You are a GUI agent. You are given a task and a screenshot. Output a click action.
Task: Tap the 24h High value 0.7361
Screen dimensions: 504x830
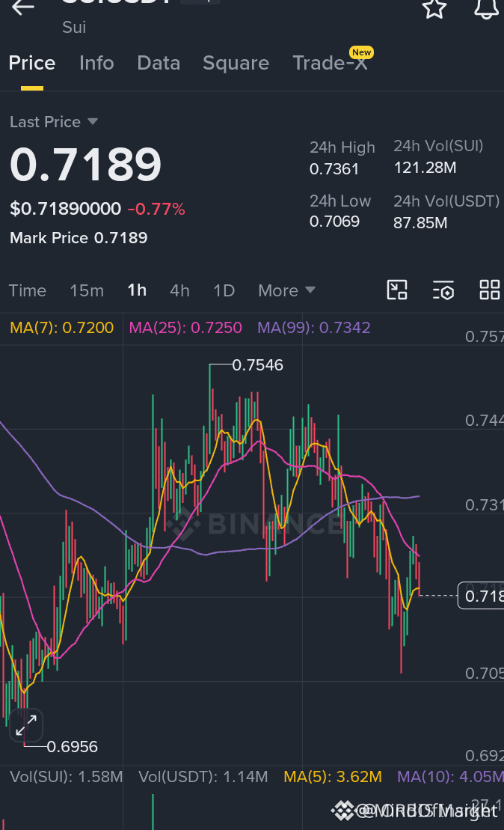click(x=334, y=169)
